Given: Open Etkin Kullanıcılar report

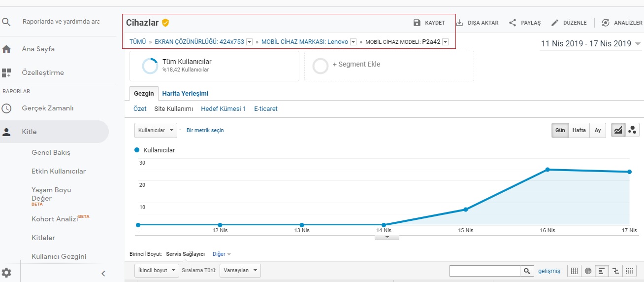Looking at the screenshot, I should pyautogui.click(x=59, y=171).
